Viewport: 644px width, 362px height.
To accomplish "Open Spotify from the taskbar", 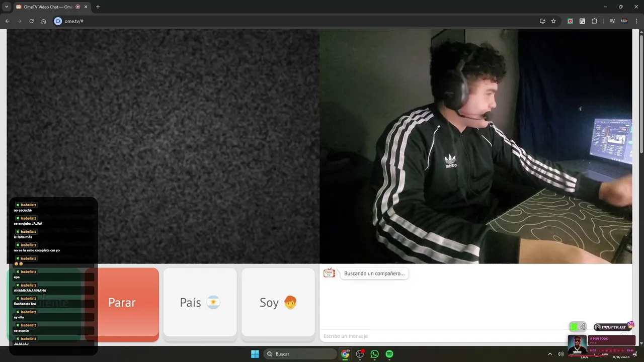I will (389, 354).
